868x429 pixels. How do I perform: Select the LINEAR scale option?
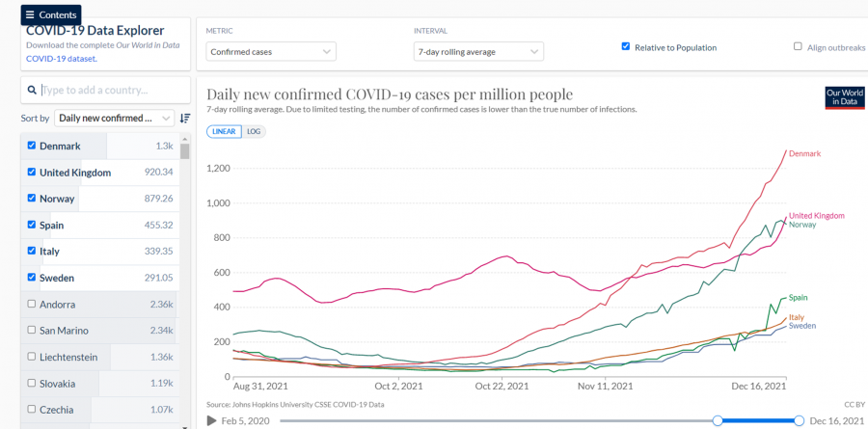(x=224, y=131)
